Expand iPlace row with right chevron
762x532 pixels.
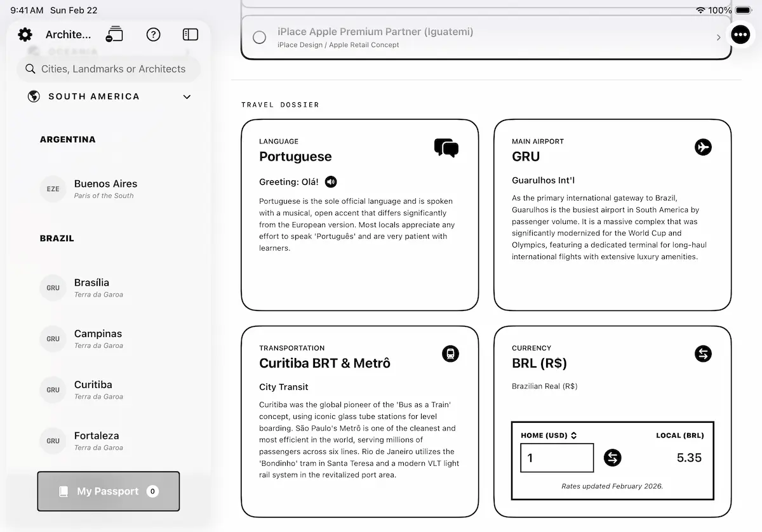coord(718,37)
